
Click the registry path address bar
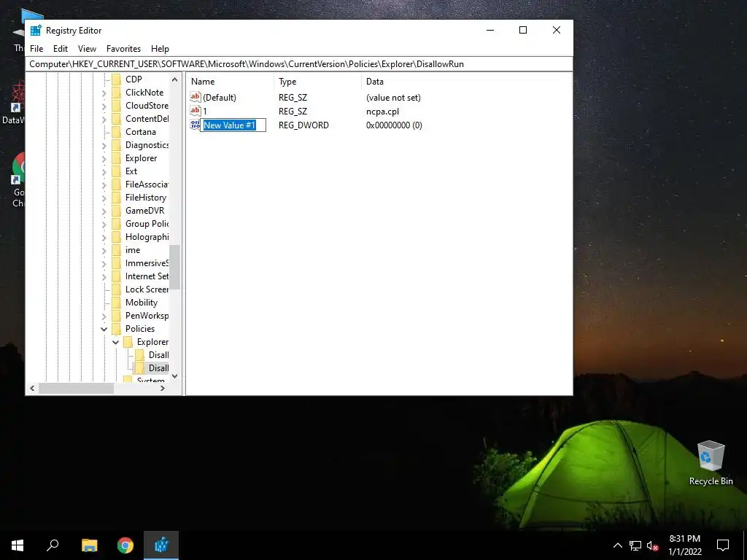click(x=299, y=64)
